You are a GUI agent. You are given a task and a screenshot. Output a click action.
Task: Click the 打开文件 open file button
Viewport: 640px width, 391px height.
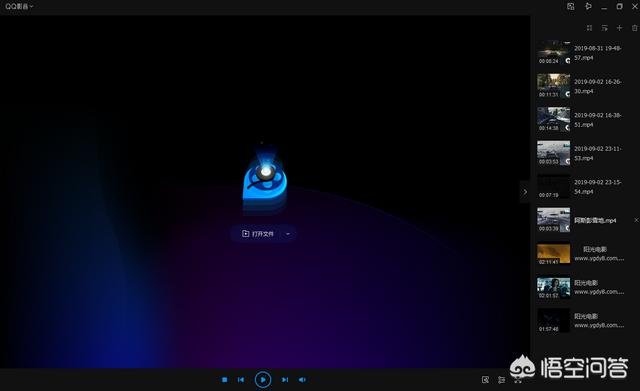click(x=257, y=234)
